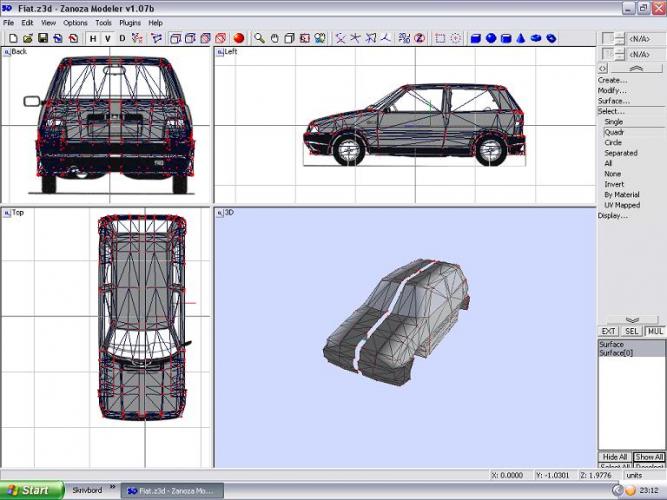The height and width of the screenshot is (500, 667).
Task: Create a blue torus primitive
Action: (x=535, y=38)
